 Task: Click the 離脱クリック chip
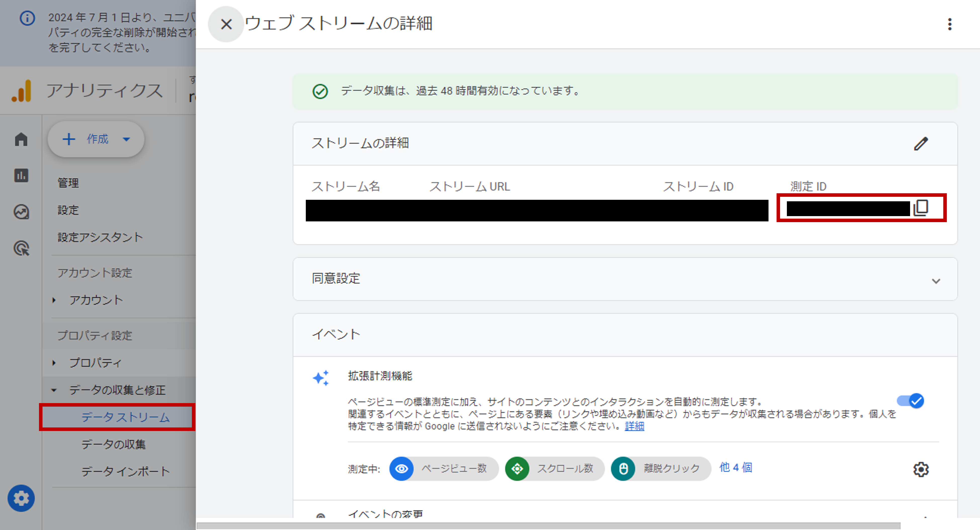[661, 468]
